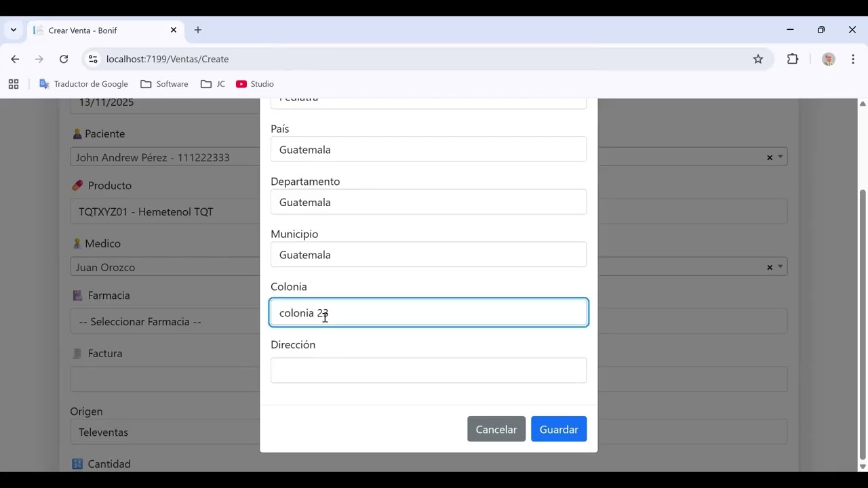Expand the Medico dropdown arrow
Image resolution: width=868 pixels, height=488 pixels.
[781, 267]
